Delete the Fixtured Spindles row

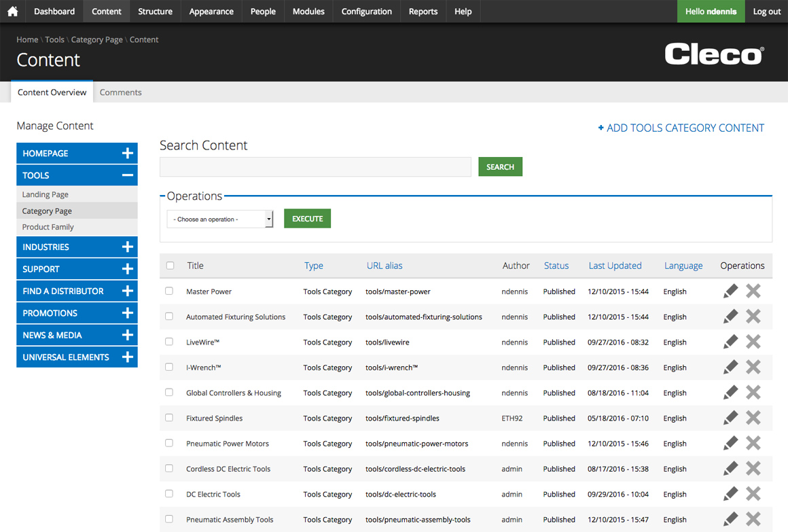(x=753, y=418)
